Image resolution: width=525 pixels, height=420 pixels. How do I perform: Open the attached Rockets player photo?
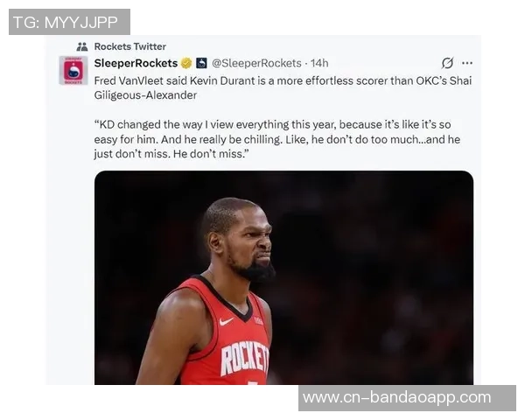pos(283,277)
